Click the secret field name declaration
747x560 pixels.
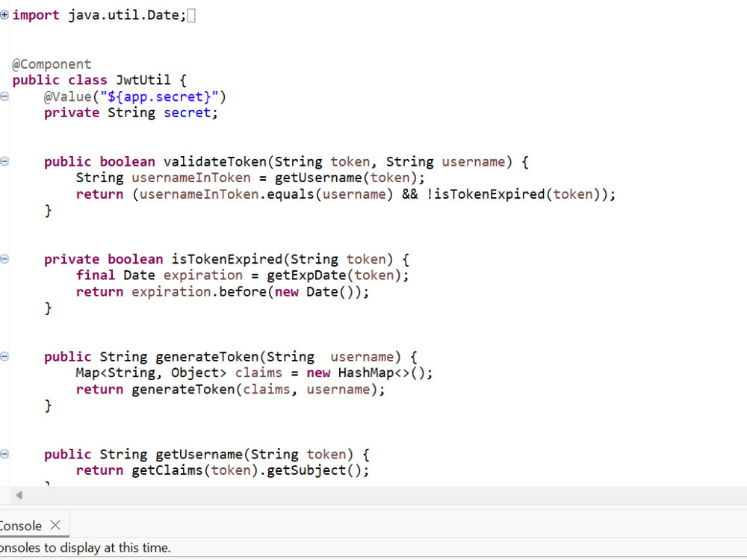click(187, 113)
